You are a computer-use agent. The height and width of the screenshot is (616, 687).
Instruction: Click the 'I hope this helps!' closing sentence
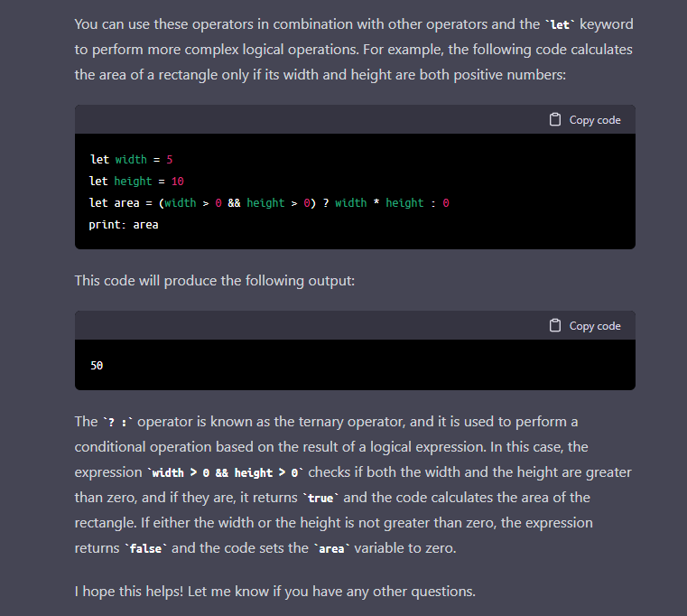(274, 592)
